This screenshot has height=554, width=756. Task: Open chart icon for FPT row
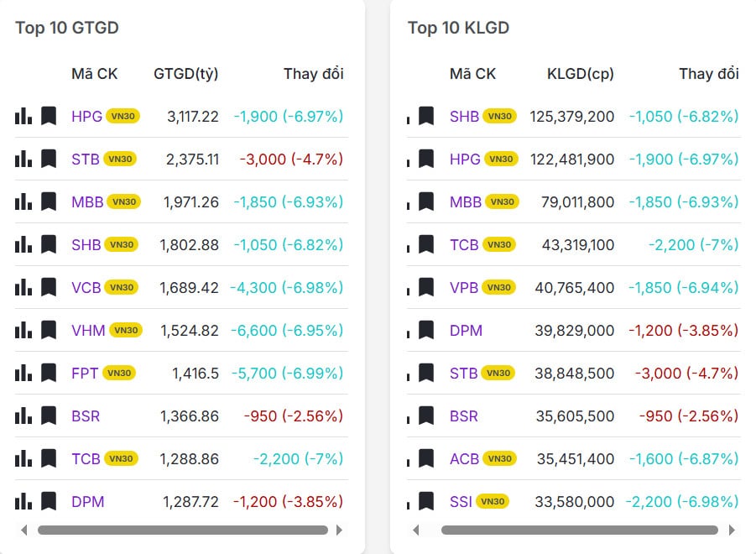[x=23, y=373]
